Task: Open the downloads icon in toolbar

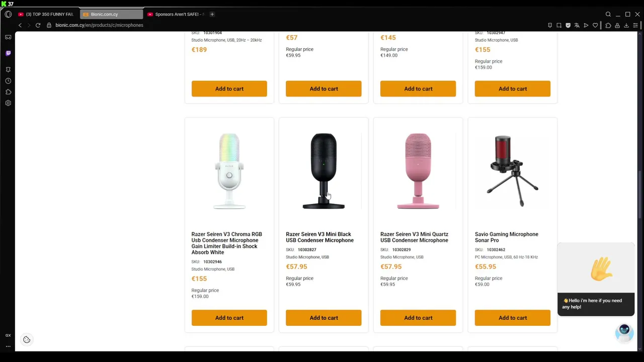Action: 626,25
